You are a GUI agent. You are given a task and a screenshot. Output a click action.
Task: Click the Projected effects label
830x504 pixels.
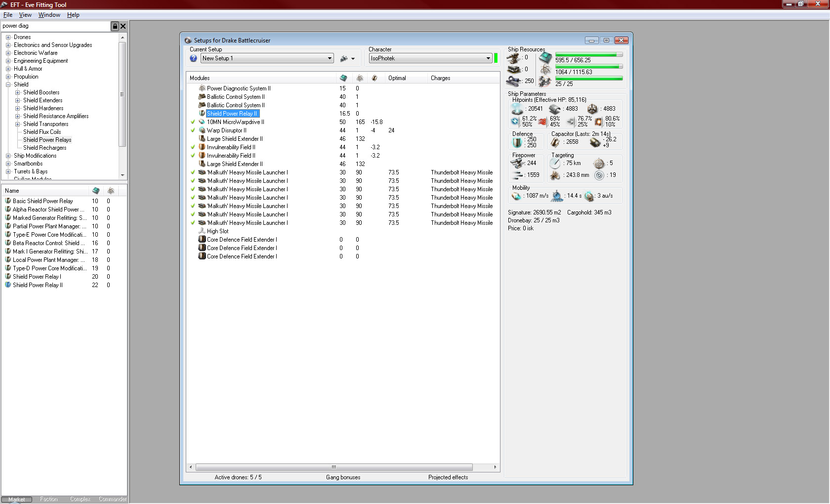tap(448, 477)
